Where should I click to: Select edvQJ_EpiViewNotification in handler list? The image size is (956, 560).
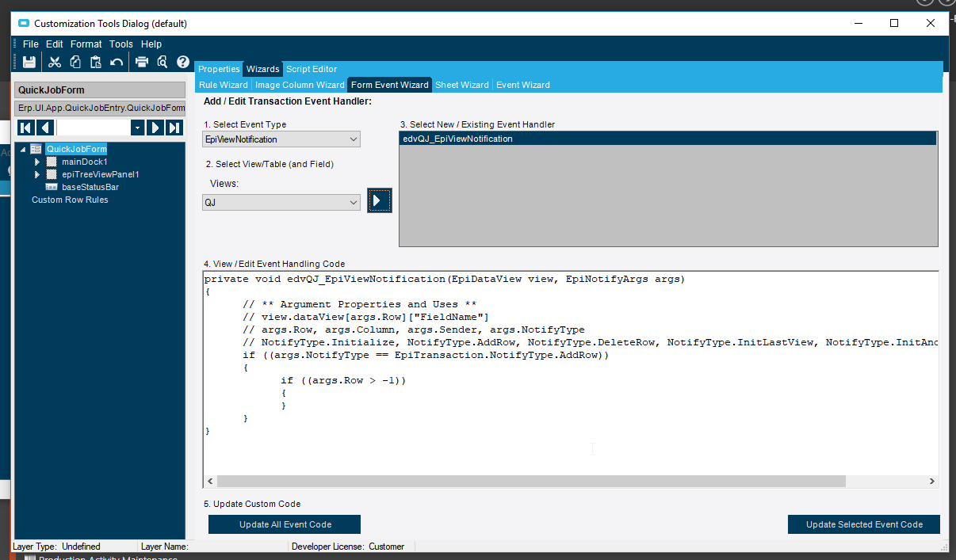(668, 139)
